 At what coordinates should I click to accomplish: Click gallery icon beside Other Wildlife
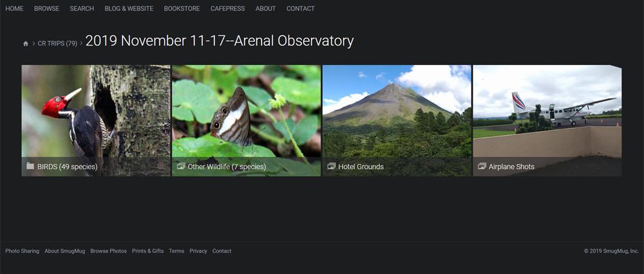tap(181, 166)
